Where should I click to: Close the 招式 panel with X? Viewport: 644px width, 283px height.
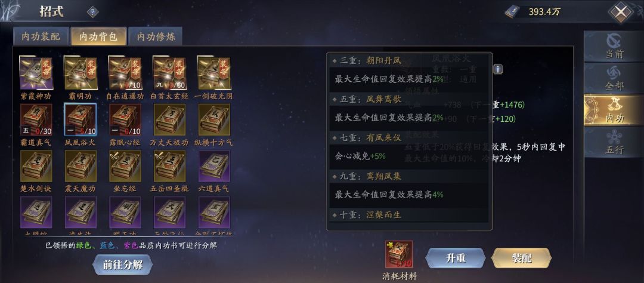pos(621,13)
